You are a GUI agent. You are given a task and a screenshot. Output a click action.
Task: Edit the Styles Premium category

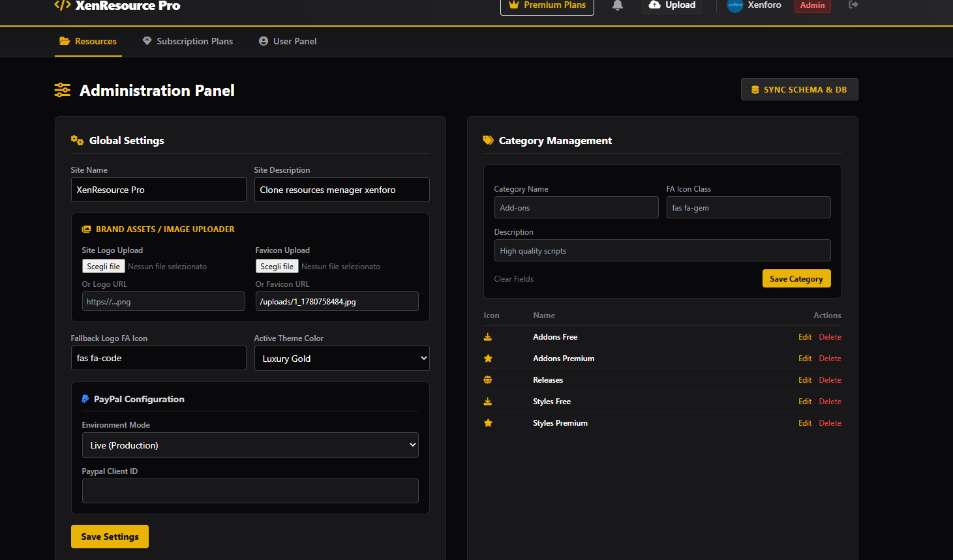pos(805,423)
